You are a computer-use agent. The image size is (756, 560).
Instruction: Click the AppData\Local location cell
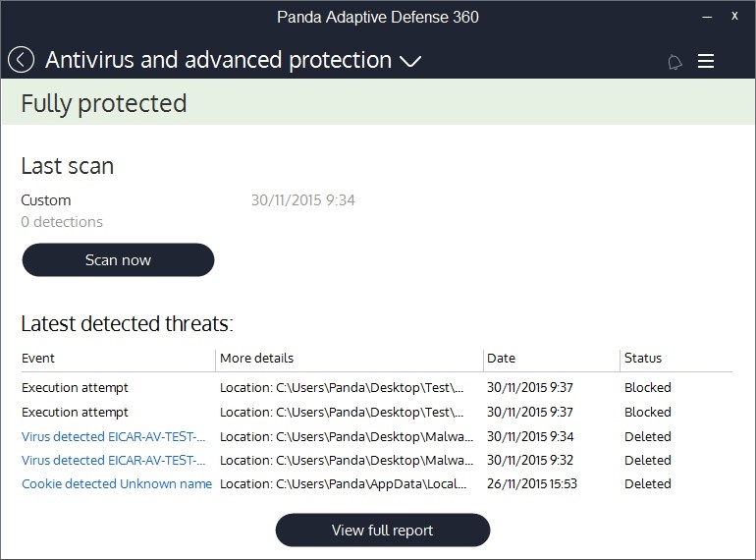[x=344, y=483]
